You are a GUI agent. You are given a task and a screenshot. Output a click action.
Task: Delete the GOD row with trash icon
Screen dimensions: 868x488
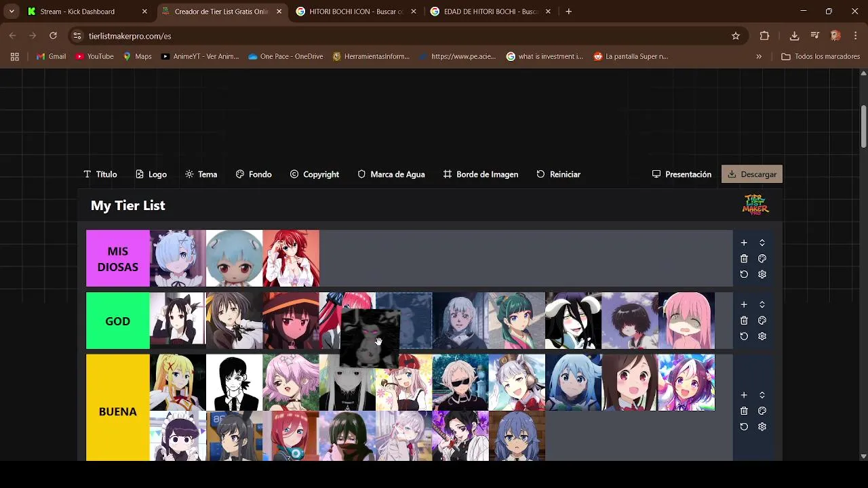pos(744,321)
